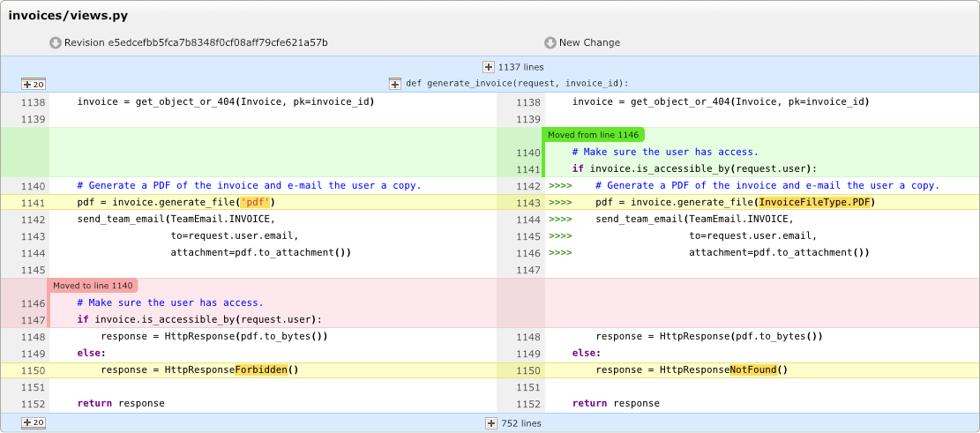Image resolution: width=980 pixels, height=433 pixels.
Task: Click right line 1148 HttpResponse(pdf.to_bytes()) code
Action: (x=708, y=337)
